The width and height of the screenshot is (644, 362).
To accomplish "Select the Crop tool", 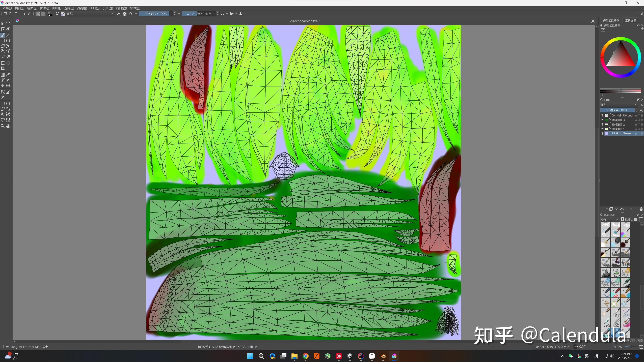I will (x=3, y=68).
